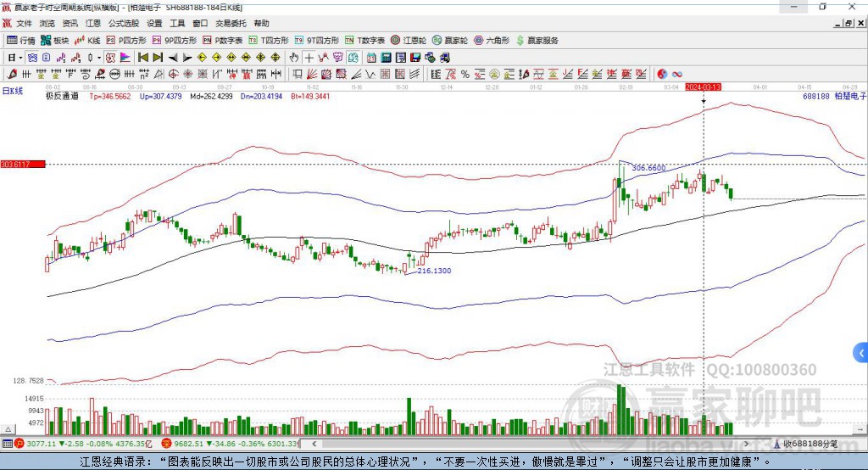Open the 板块 sector view

tap(54, 41)
